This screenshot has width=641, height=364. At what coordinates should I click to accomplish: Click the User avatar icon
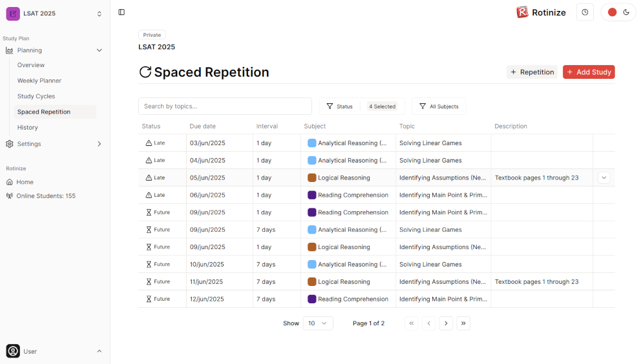13,351
